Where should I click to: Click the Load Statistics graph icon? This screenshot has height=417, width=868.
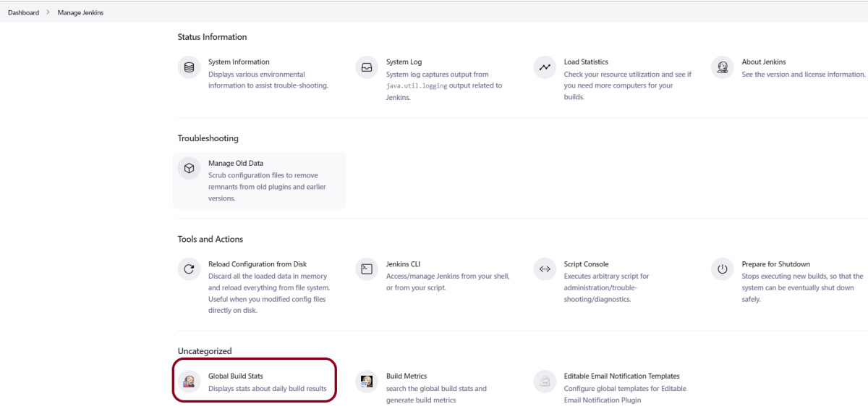(544, 67)
